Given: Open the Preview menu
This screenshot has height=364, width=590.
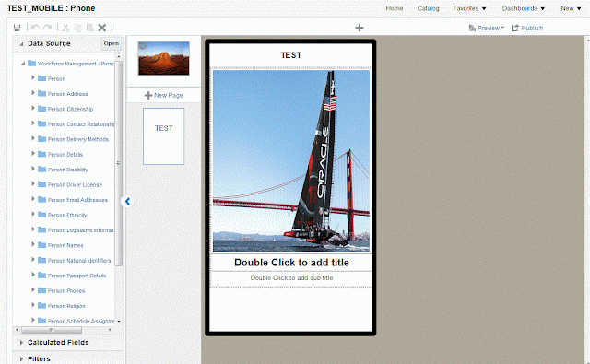Looking at the screenshot, I should pos(487,28).
